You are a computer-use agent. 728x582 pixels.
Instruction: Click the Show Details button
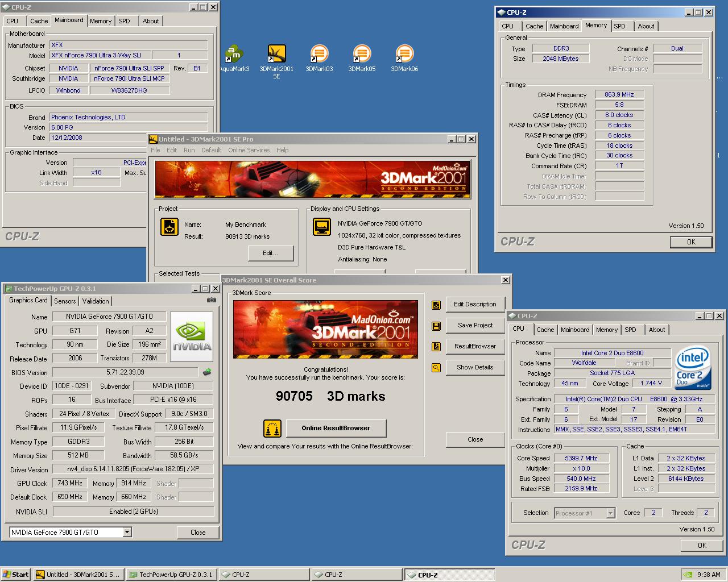coord(475,367)
